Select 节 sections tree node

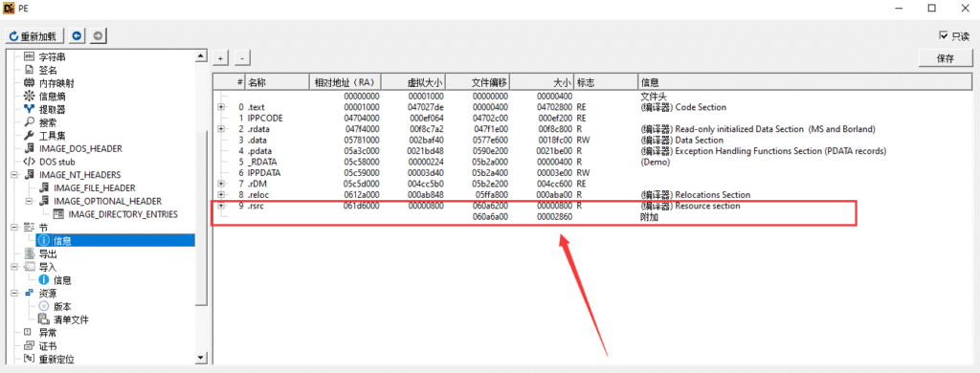click(x=43, y=228)
